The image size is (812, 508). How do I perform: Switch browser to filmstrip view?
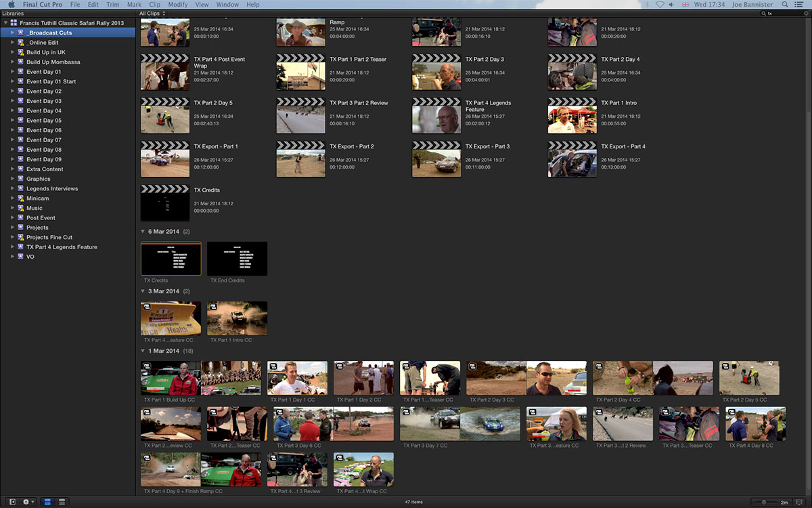[x=49, y=502]
